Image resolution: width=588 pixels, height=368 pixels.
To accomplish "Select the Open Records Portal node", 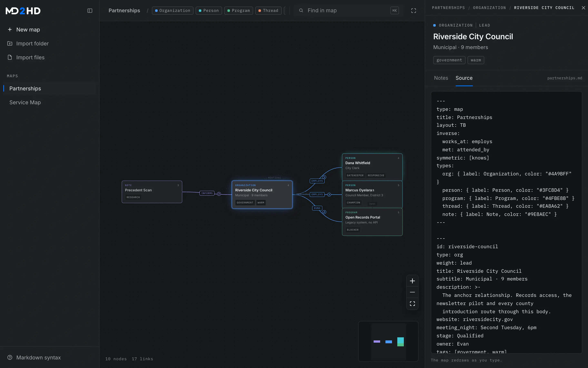I will pos(372,222).
